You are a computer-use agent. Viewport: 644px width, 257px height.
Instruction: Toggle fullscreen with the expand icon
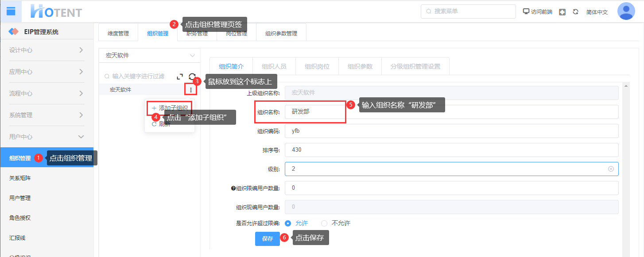coord(562,12)
